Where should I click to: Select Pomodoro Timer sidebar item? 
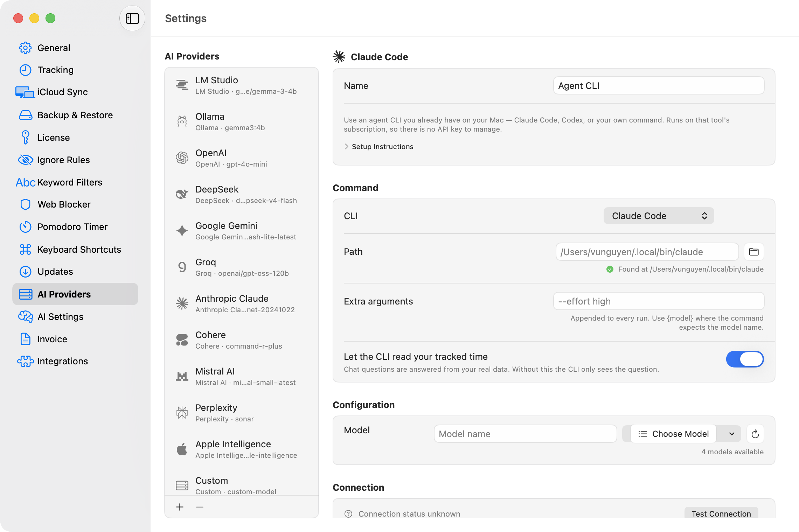point(75,227)
